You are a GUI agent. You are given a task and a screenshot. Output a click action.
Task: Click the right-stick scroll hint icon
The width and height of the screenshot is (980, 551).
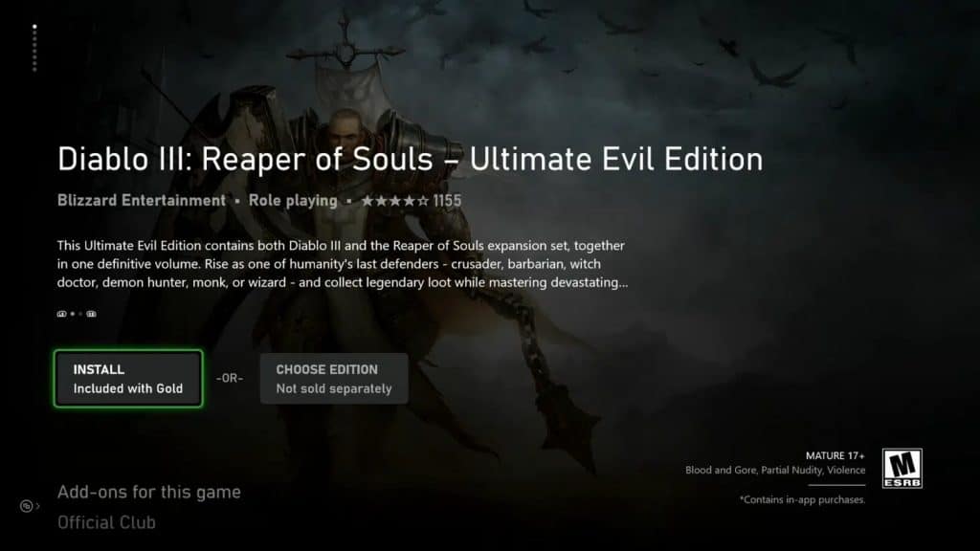point(26,506)
